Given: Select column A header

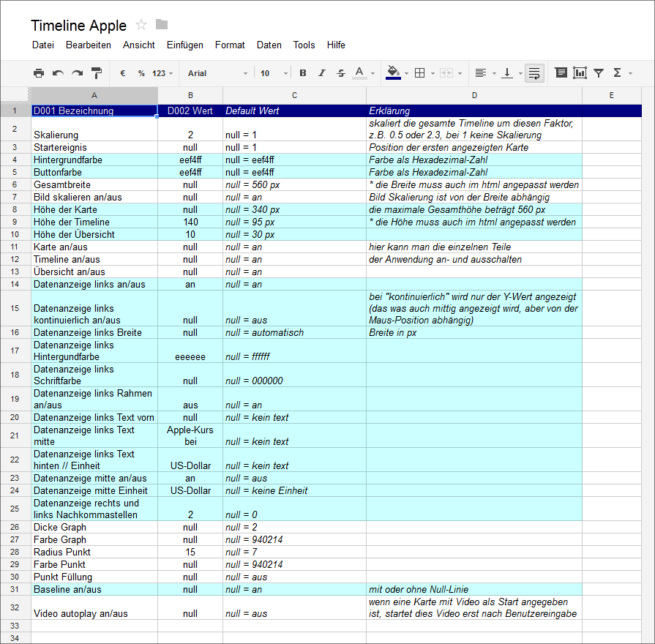Looking at the screenshot, I should pos(94,95).
